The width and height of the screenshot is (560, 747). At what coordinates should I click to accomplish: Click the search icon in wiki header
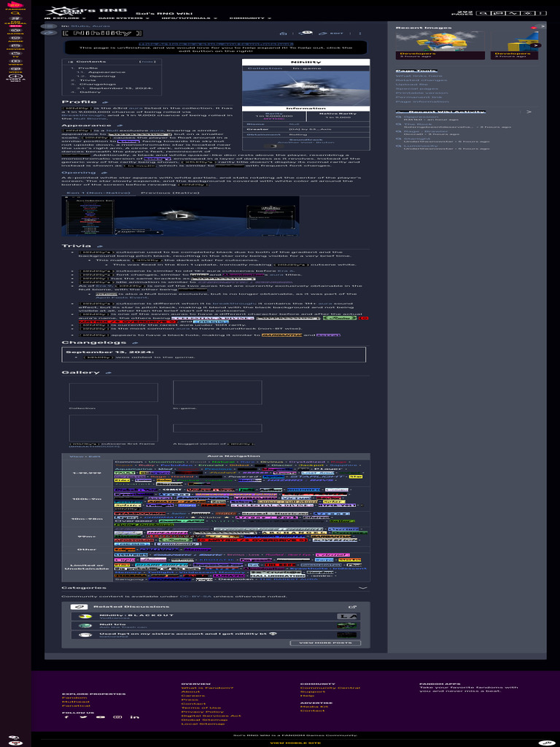(483, 13)
